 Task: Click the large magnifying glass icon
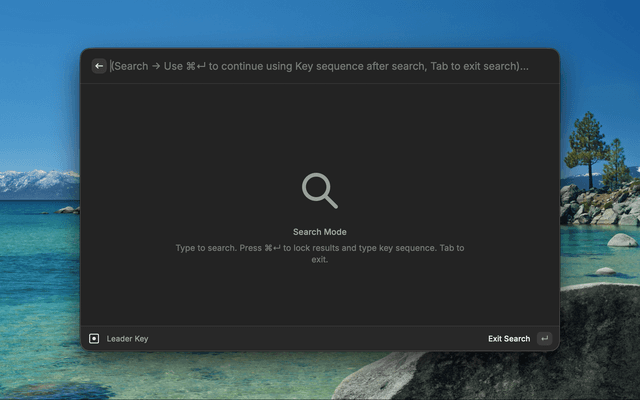(320, 190)
